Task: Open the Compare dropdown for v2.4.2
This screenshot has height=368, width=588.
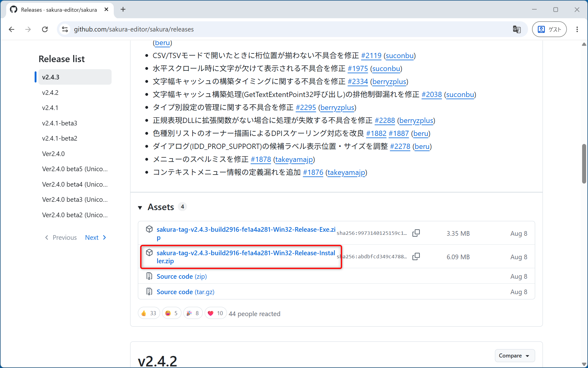Action: point(515,356)
